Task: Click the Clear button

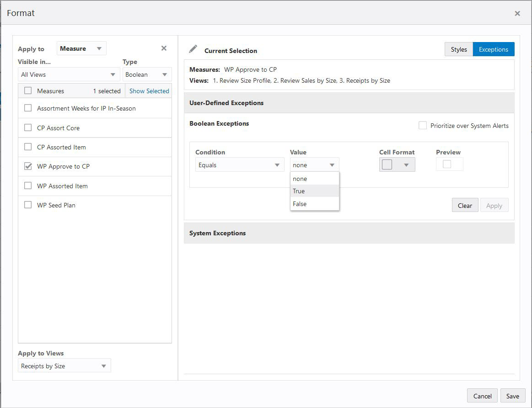Action: click(x=465, y=205)
